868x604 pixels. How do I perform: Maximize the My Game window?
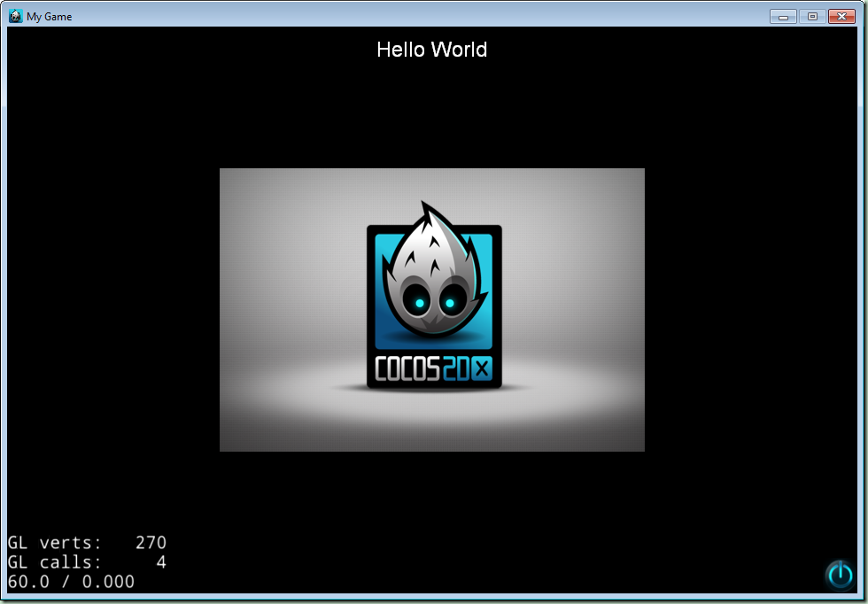(812, 17)
